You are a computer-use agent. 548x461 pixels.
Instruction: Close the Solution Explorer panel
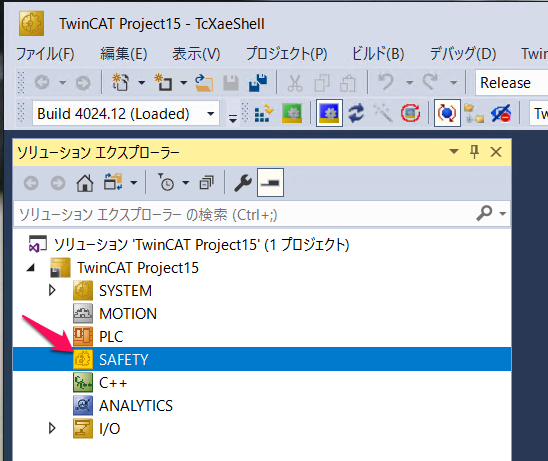coord(496,152)
